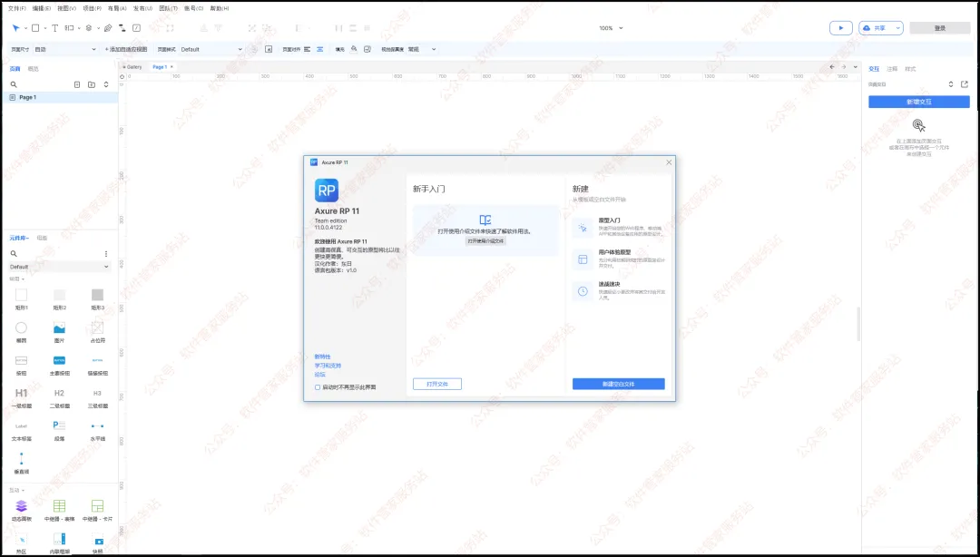Click the 打开文件 button in dialog

436,384
